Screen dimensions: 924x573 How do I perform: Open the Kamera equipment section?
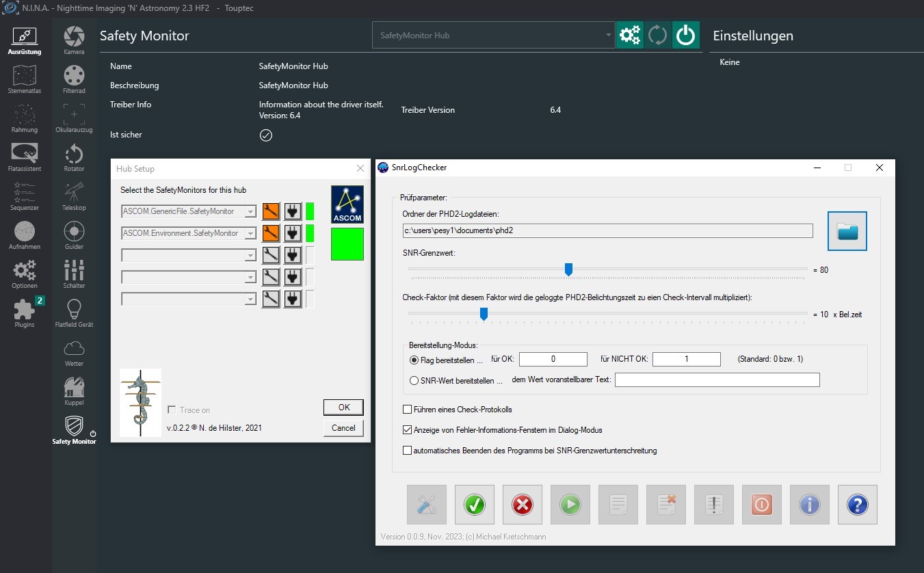(x=74, y=40)
